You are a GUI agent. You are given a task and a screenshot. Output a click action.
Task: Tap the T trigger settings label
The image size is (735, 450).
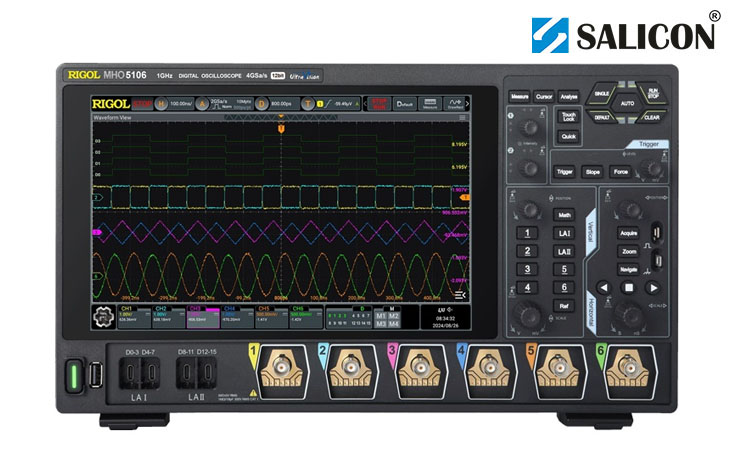pos(308,103)
